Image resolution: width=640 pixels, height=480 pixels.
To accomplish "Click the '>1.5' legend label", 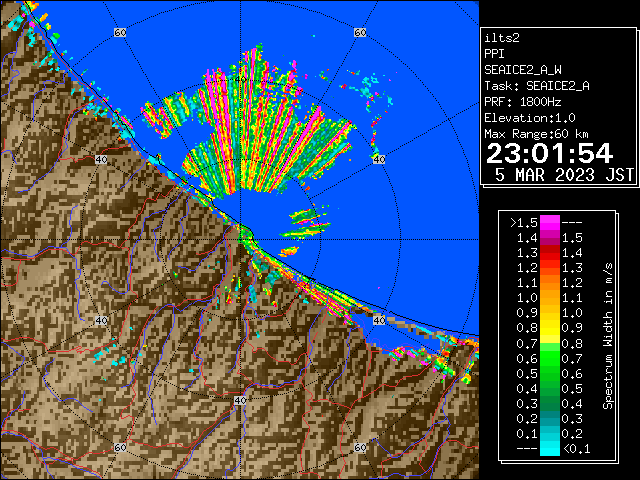I will pos(524,223).
